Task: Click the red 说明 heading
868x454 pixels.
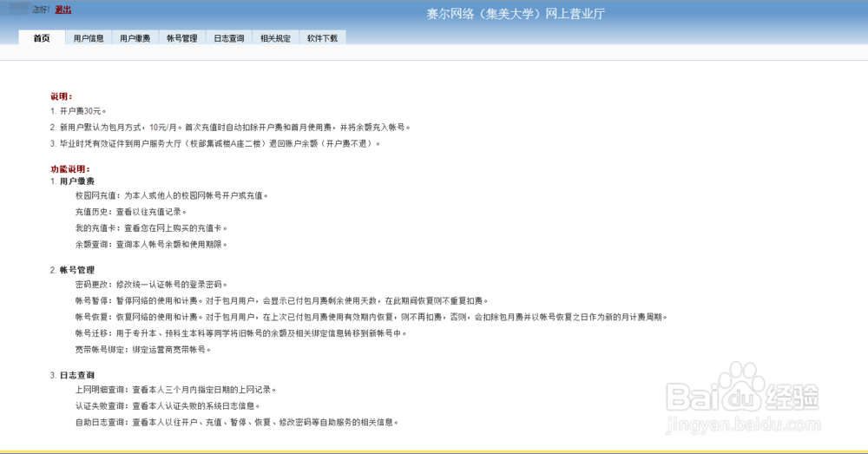Action: (62, 96)
